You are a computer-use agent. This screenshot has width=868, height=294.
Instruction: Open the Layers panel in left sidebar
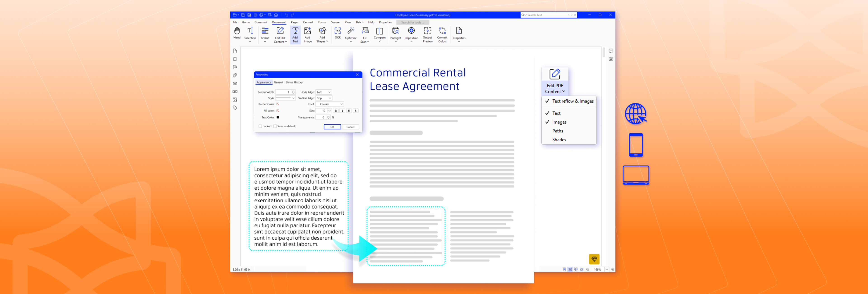[x=235, y=83]
